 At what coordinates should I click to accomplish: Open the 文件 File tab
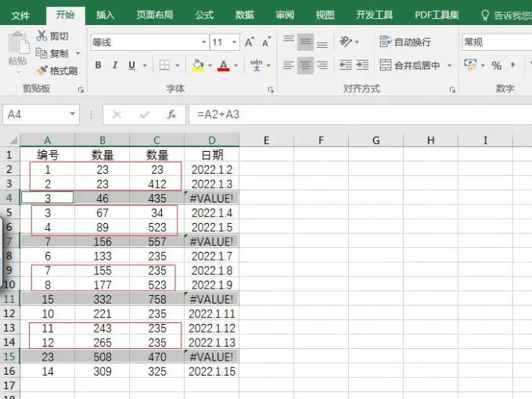(20, 15)
